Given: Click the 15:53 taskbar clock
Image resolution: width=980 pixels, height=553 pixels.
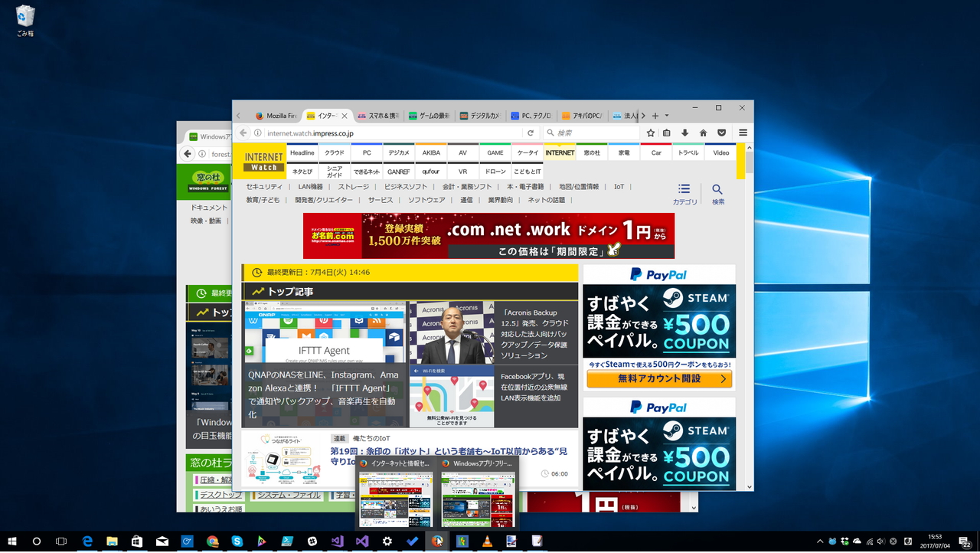Looking at the screenshot, I should pyautogui.click(x=936, y=542).
